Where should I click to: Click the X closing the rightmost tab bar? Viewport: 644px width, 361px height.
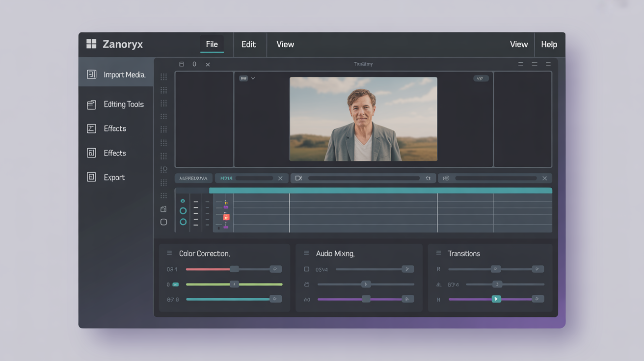544,178
